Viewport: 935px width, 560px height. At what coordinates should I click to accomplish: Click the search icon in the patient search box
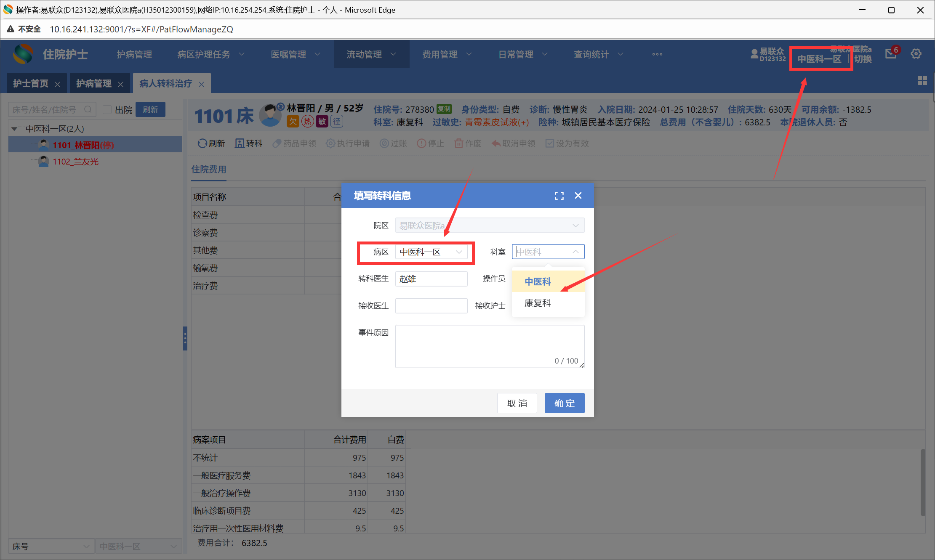88,110
